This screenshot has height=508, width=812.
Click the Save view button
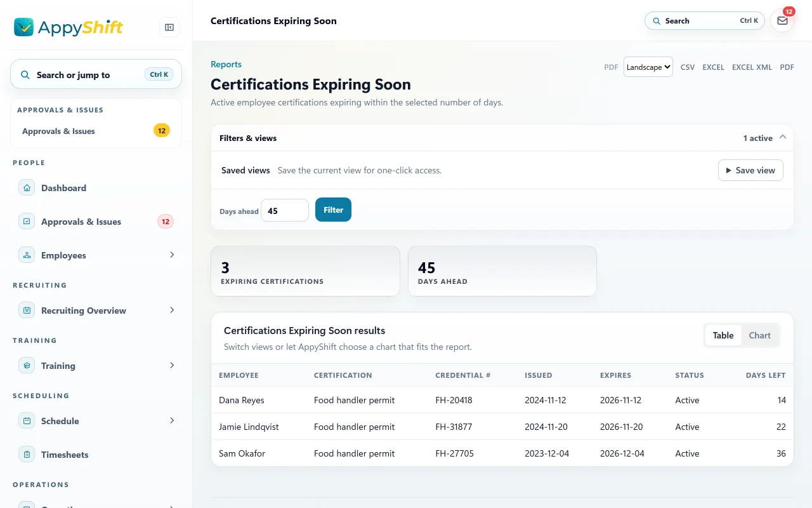click(x=750, y=170)
